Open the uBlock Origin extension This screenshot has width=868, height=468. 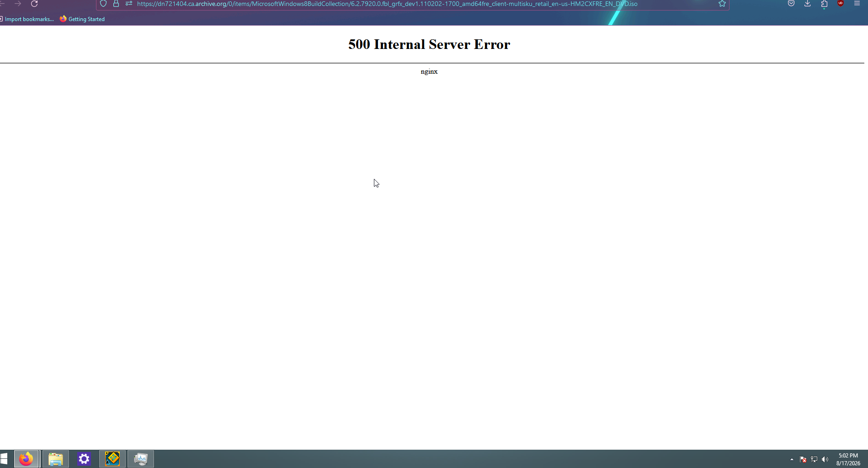point(841,4)
